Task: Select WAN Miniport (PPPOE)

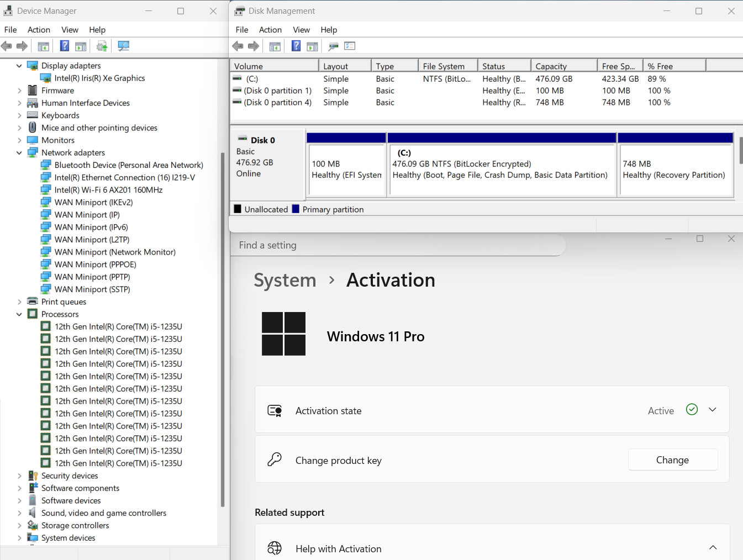Action: (x=95, y=265)
